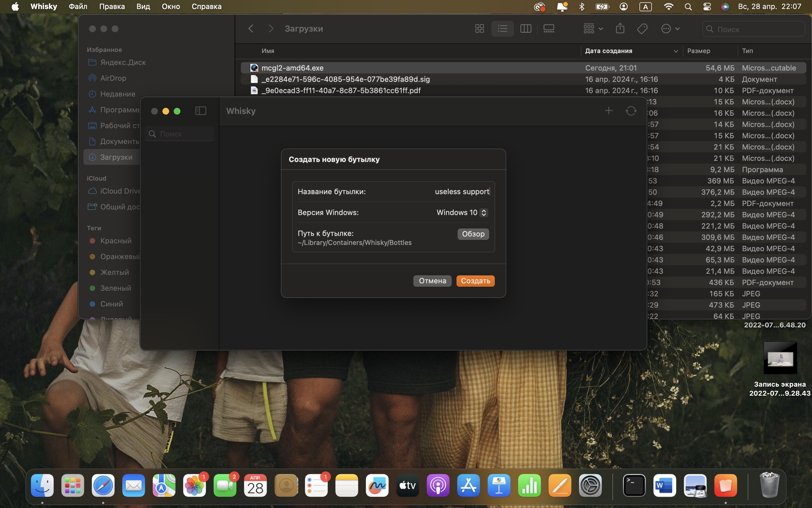Image resolution: width=812 pixels, height=508 pixels.
Task: Open the Окно menu
Action: pyautogui.click(x=171, y=6)
